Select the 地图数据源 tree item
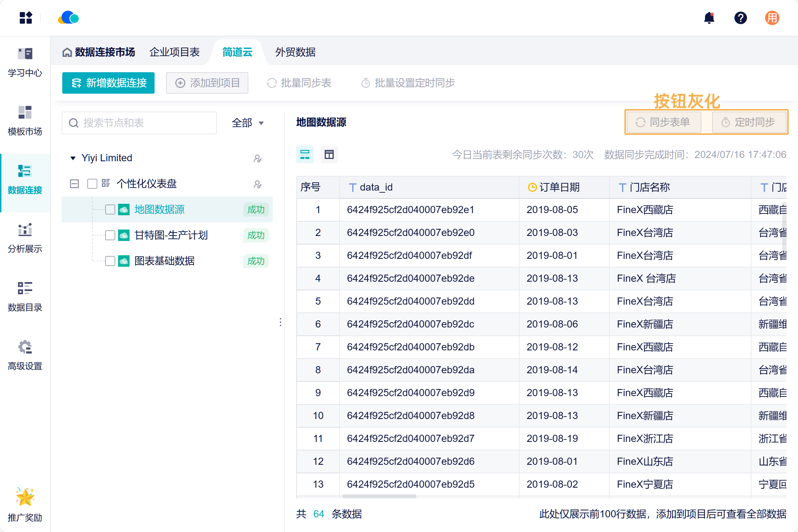This screenshot has width=798, height=532. (167, 210)
